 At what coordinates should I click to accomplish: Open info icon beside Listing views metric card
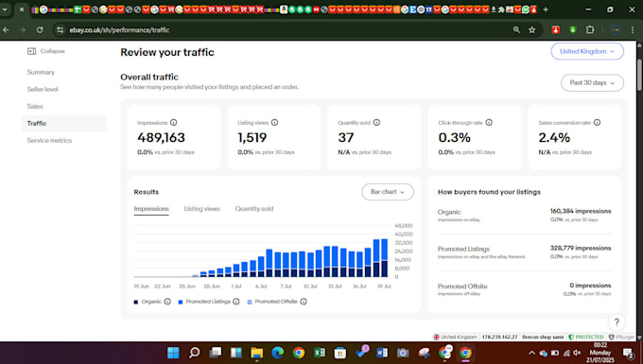[275, 123]
